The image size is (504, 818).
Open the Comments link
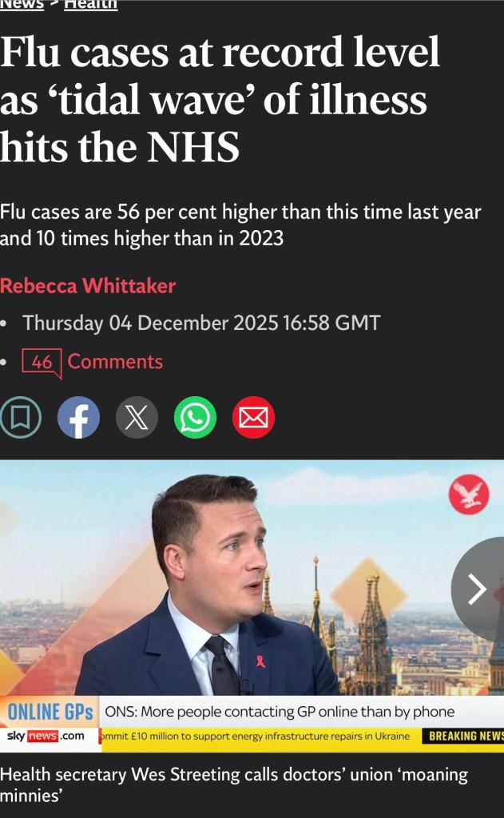115,362
